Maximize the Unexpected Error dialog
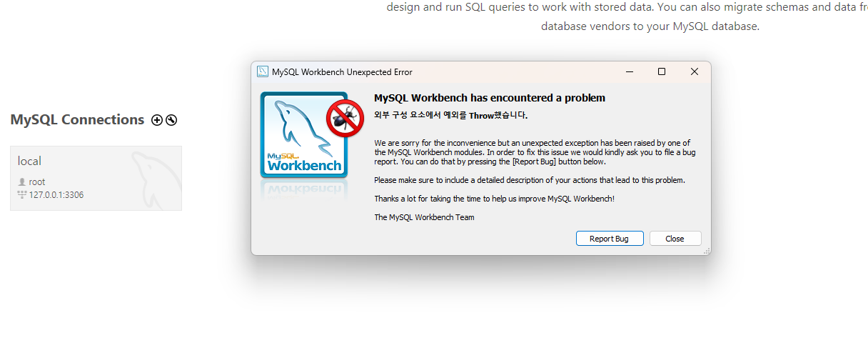 tap(662, 71)
